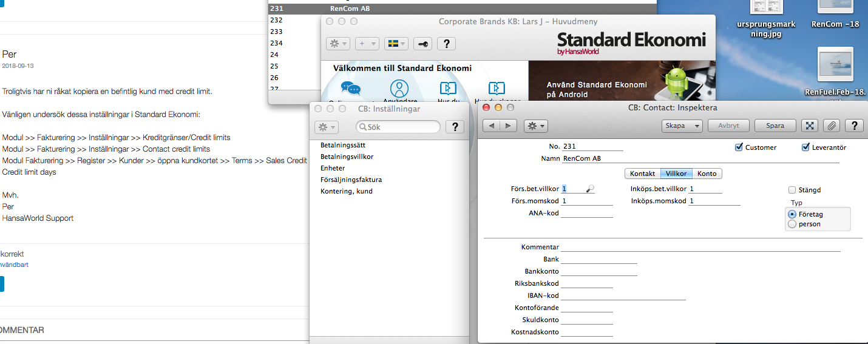
Task: Click the Förs.momskod field
Action: 587,201
